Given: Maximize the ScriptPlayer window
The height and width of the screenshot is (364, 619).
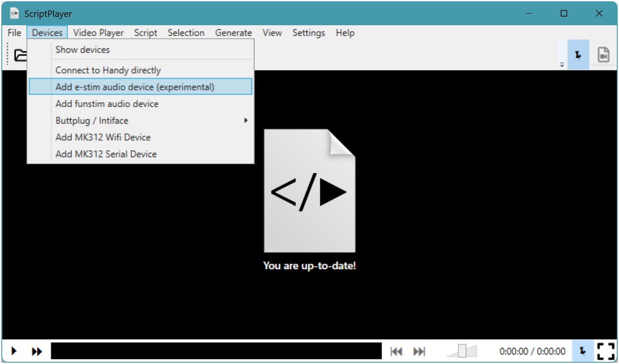Looking at the screenshot, I should point(564,13).
